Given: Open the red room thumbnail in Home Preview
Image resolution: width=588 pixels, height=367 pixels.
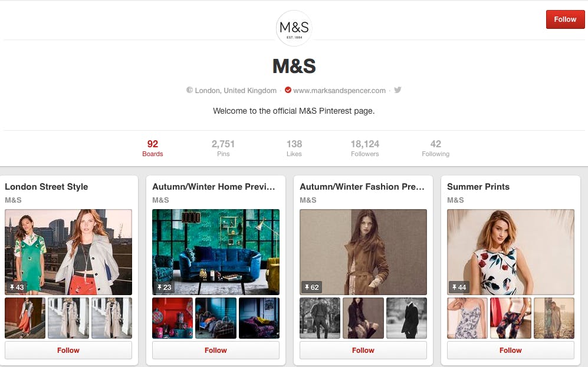Looking at the screenshot, I should tap(172, 318).
